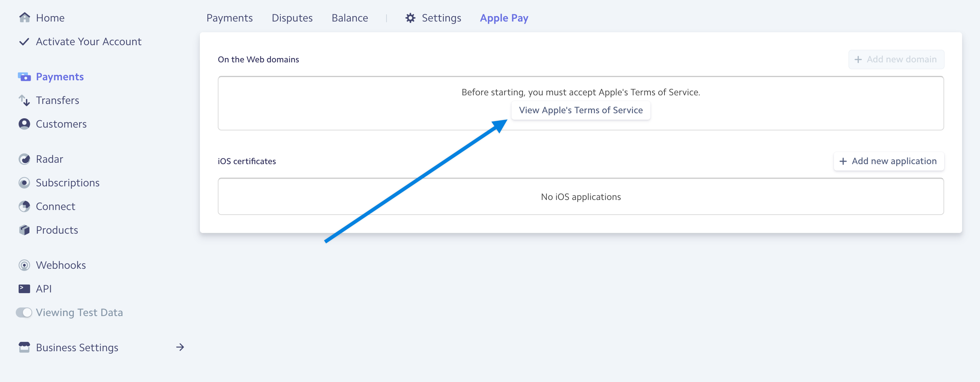Screen dimensions: 980x382
Task: Click the Customers person icon
Action: coord(24,124)
